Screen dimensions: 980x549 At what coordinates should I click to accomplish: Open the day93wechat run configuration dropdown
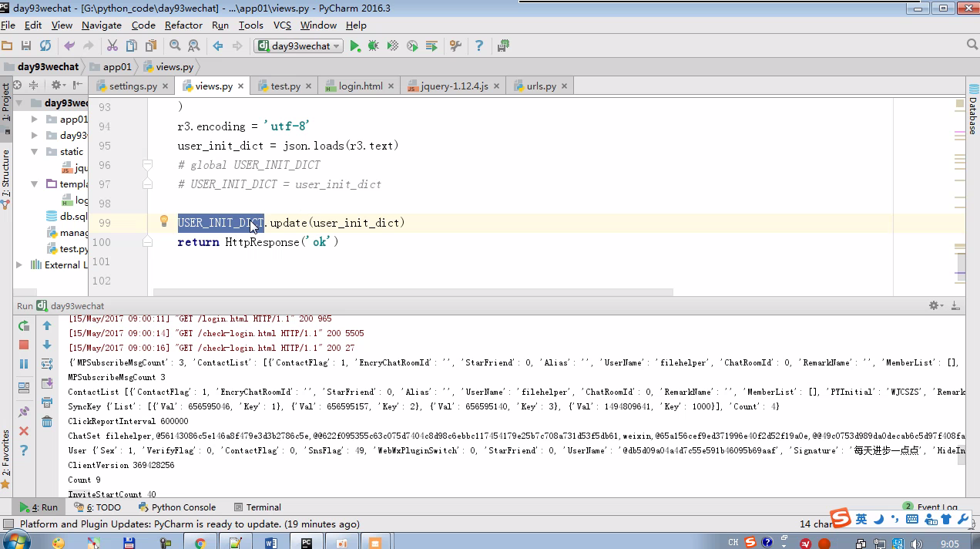(299, 46)
